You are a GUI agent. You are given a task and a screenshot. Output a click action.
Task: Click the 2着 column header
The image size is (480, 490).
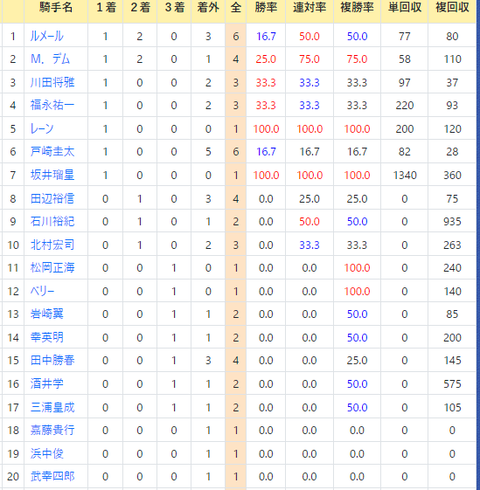click(140, 7)
